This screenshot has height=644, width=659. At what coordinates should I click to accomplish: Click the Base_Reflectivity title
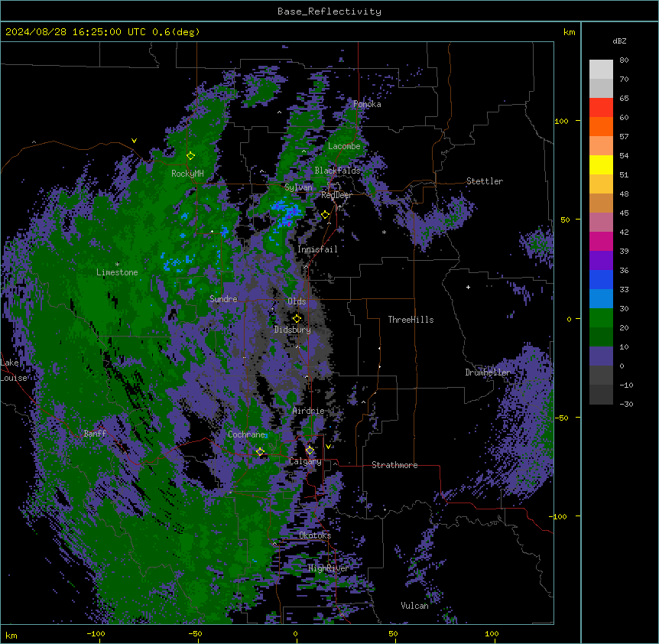pos(329,11)
